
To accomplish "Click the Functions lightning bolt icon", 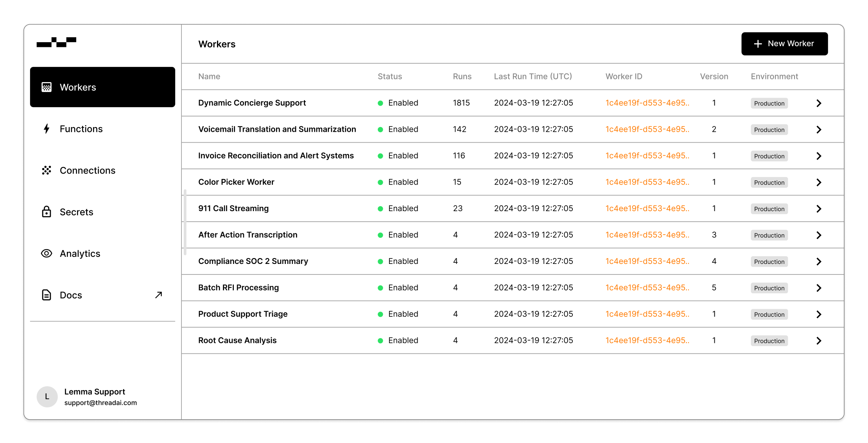I will [x=47, y=129].
